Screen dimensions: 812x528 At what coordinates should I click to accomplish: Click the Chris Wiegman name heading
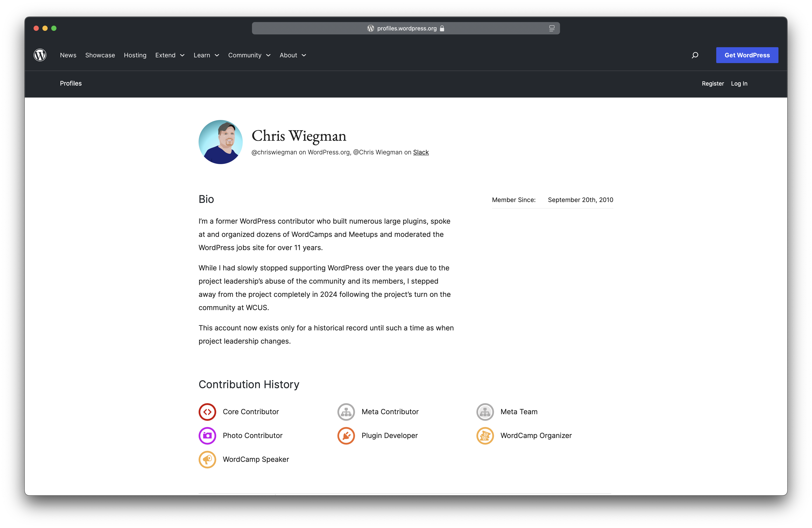point(299,136)
